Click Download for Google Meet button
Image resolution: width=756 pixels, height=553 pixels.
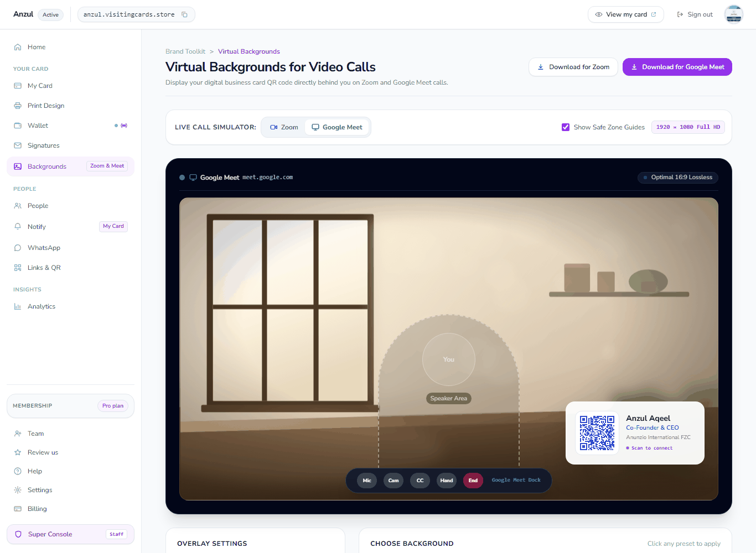(x=677, y=67)
